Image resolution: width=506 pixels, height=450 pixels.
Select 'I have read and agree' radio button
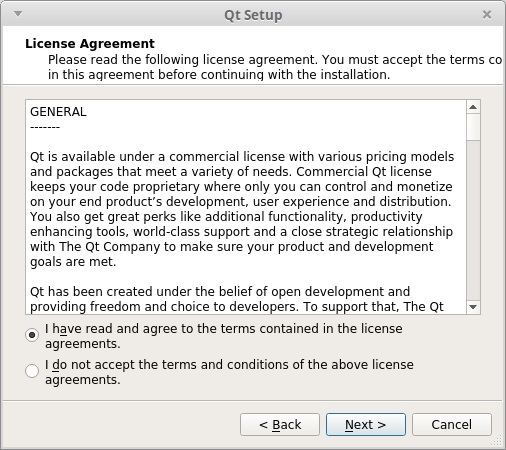32,335
